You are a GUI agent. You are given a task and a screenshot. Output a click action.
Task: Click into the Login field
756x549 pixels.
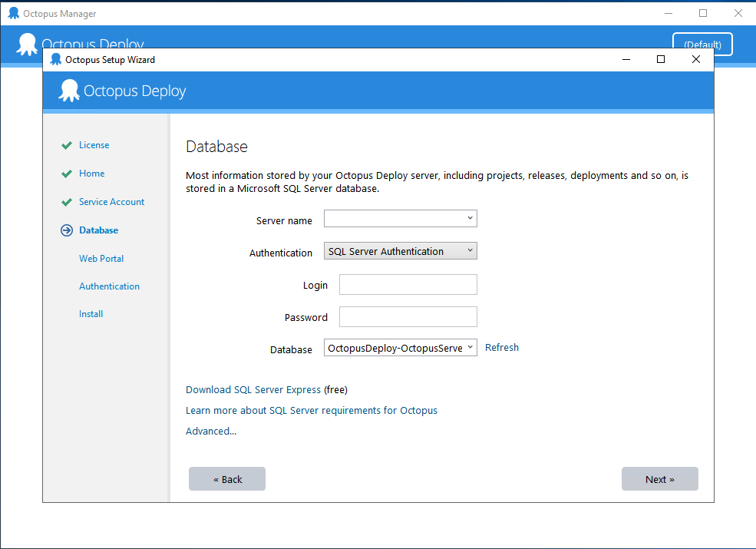pyautogui.click(x=408, y=285)
